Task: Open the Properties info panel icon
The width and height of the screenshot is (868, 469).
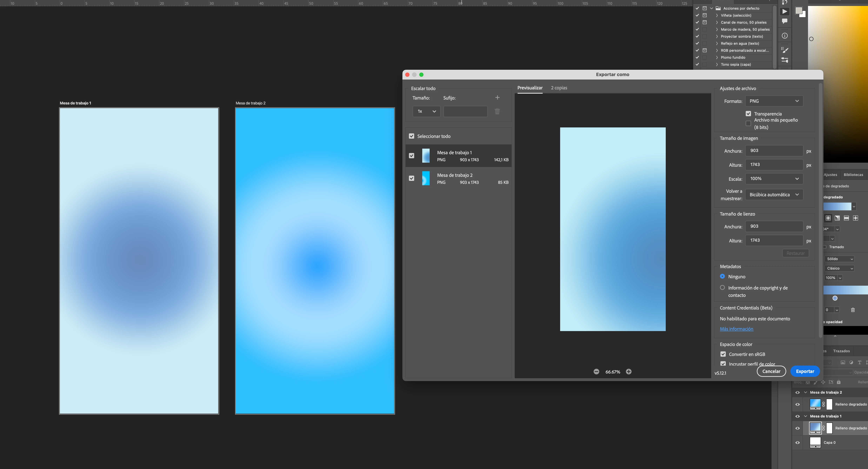Action: tap(785, 36)
